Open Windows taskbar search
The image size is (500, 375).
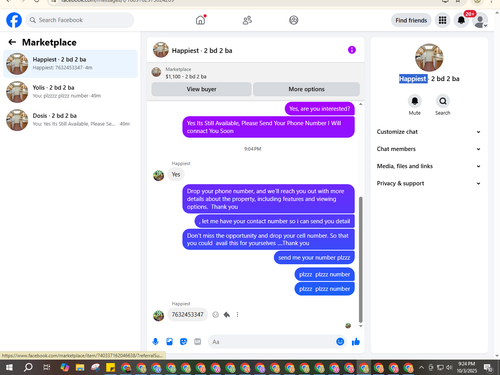(x=28, y=367)
